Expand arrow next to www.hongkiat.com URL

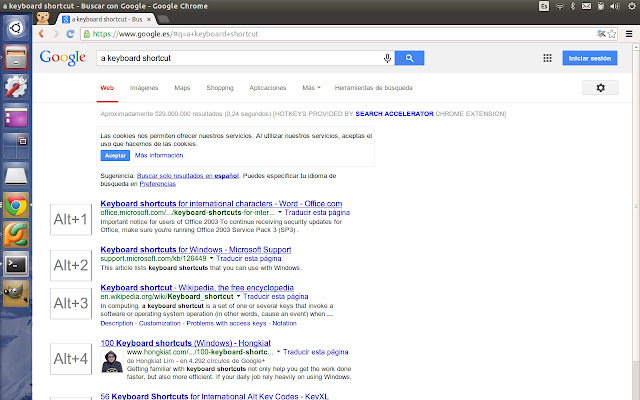coord(278,351)
